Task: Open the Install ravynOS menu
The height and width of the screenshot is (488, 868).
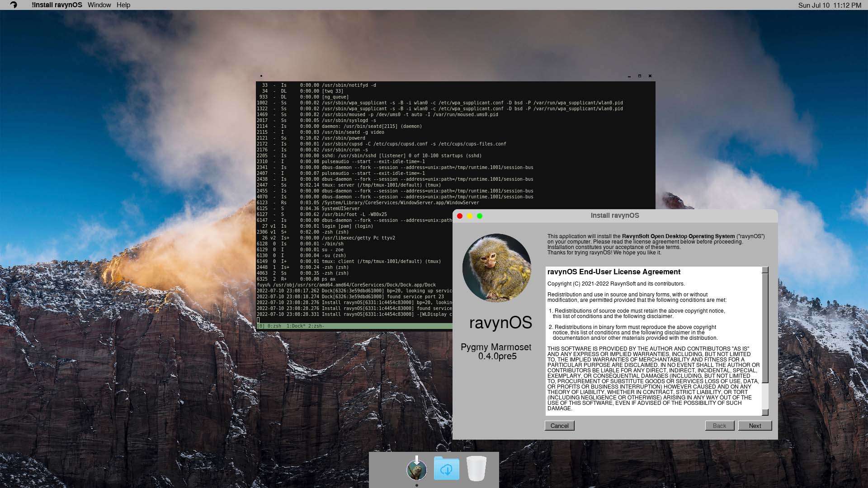Action: click(57, 5)
